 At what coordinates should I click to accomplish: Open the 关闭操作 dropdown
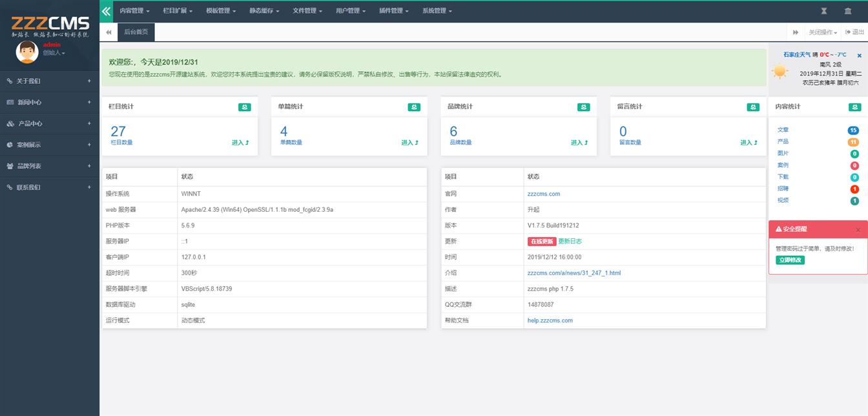(823, 32)
